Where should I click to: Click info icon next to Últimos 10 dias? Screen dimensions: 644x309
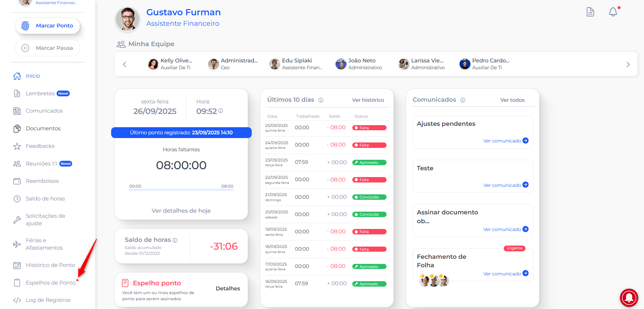(x=321, y=100)
